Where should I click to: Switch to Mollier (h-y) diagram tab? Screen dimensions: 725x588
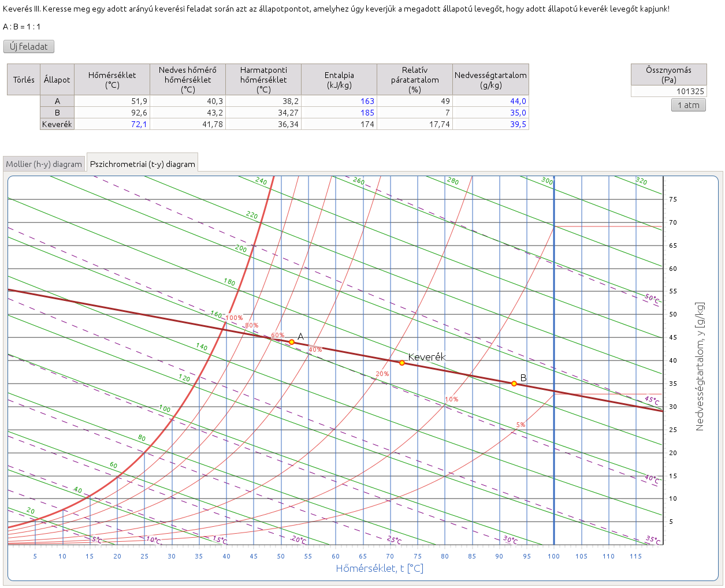tap(44, 164)
